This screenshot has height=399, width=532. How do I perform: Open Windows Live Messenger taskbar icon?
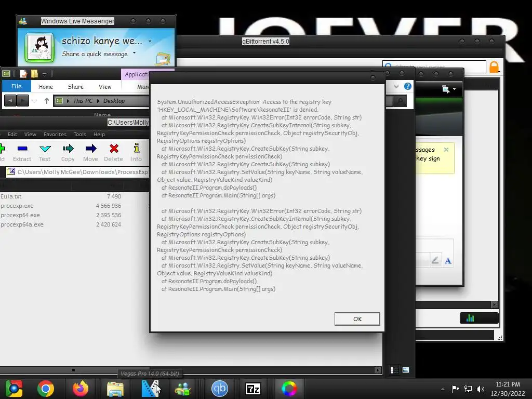(183, 389)
